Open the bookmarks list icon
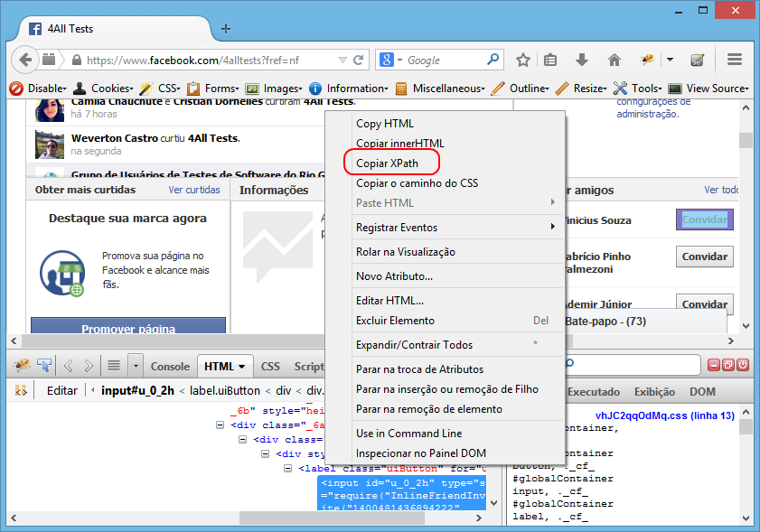The image size is (760, 532). point(550,61)
